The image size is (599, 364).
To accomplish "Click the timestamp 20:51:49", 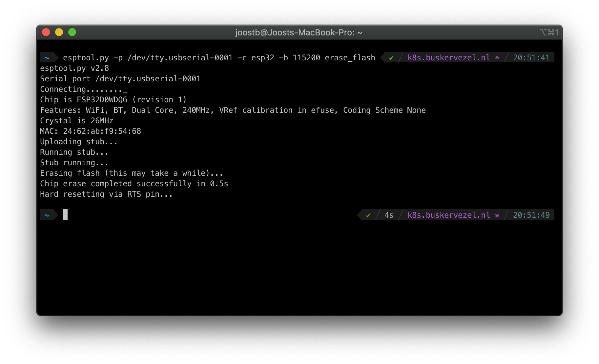I will [x=531, y=215].
